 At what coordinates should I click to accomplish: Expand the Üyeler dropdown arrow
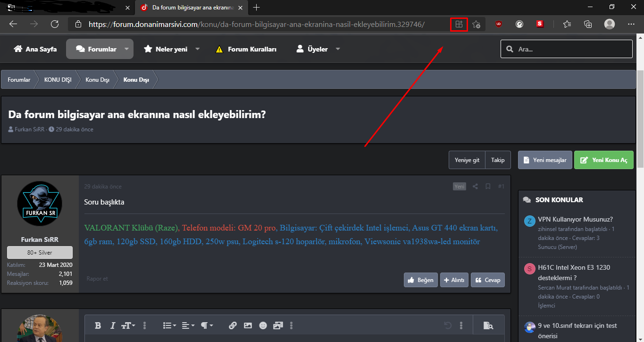click(338, 49)
